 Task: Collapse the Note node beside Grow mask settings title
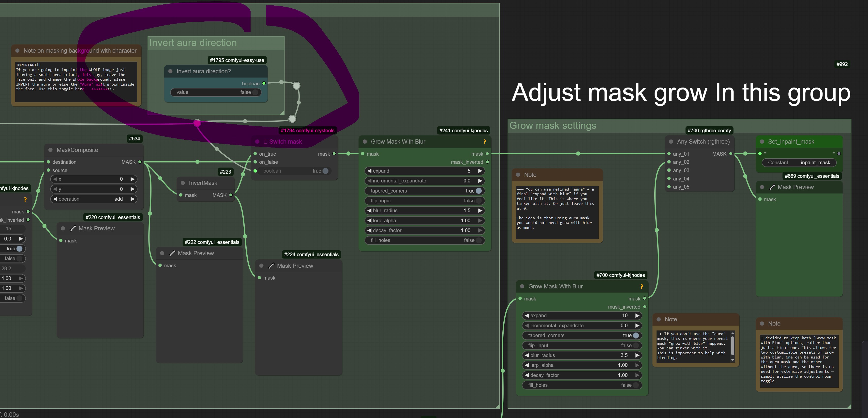518,175
